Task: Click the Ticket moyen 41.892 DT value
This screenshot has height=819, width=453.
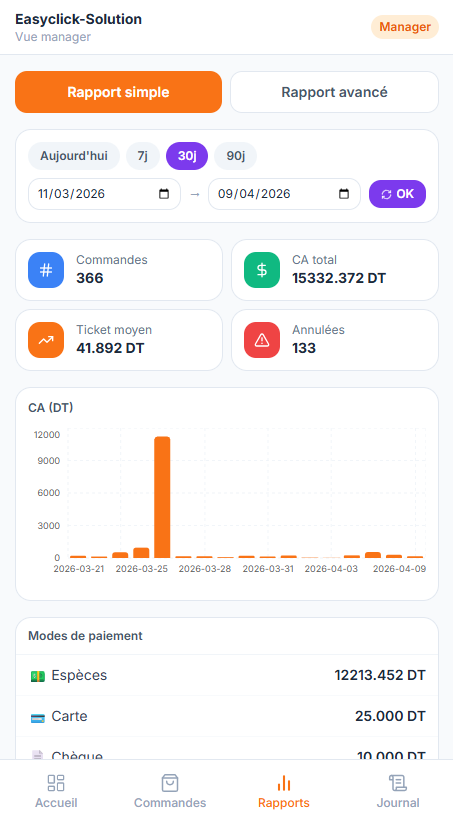Action: point(110,348)
